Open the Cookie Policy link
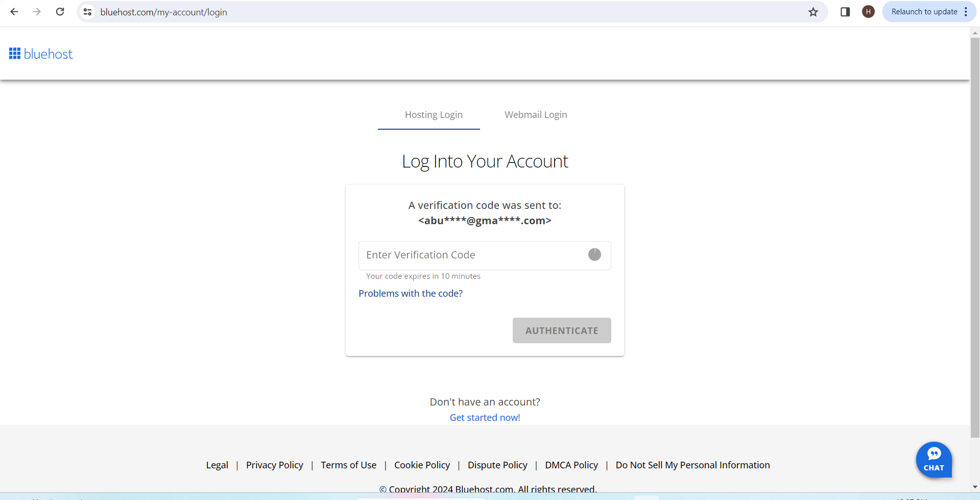 coord(422,465)
